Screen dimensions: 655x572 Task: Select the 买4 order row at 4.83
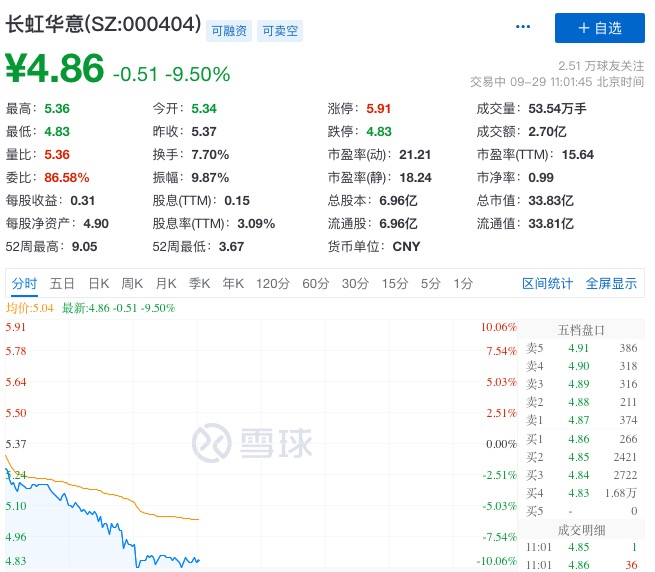coord(581,493)
